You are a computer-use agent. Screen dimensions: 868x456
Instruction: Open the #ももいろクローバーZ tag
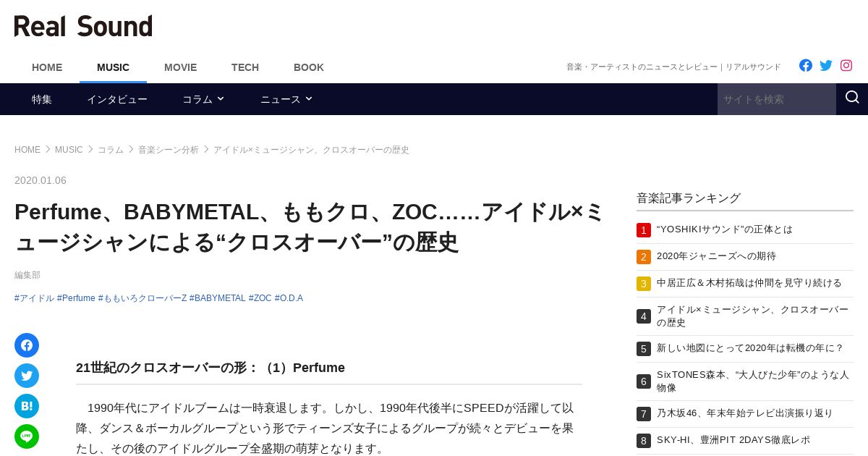pos(142,298)
